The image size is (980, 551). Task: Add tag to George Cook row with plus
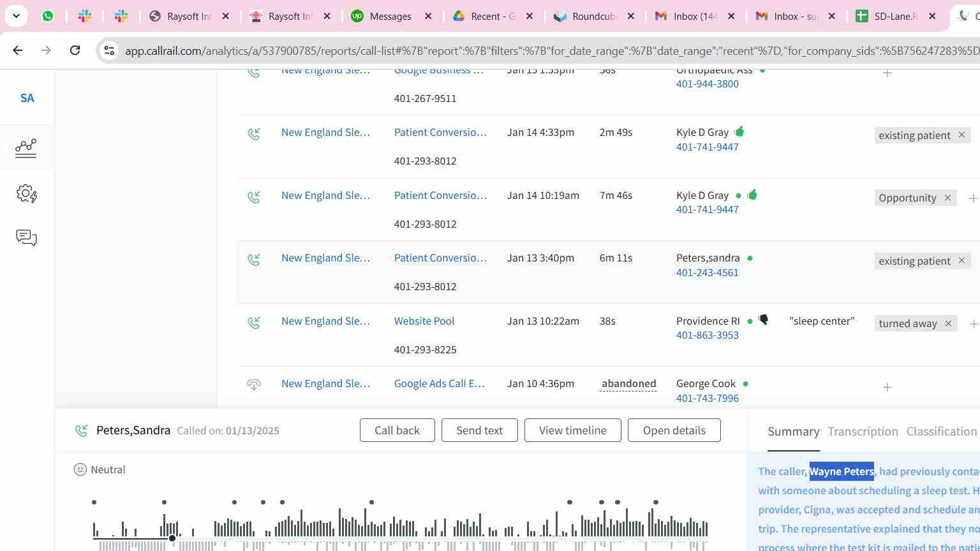887,387
